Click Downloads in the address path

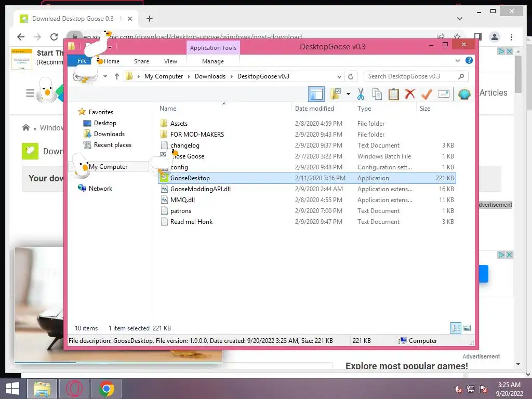(x=210, y=76)
